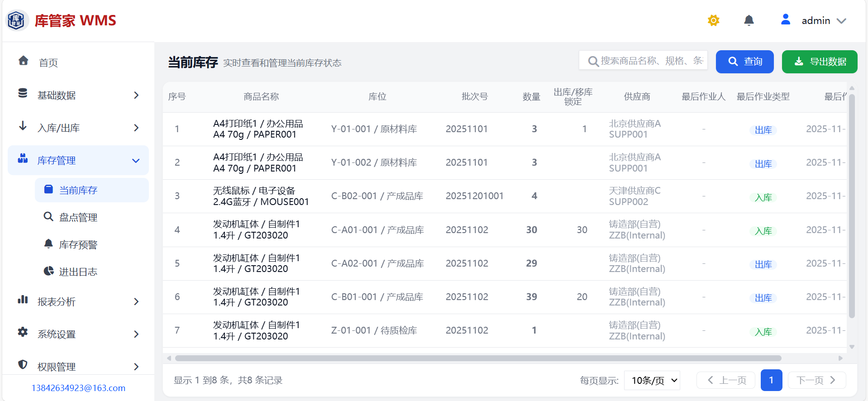This screenshot has height=401, width=868.
Task: Click the 供应商 column header
Action: click(x=637, y=96)
